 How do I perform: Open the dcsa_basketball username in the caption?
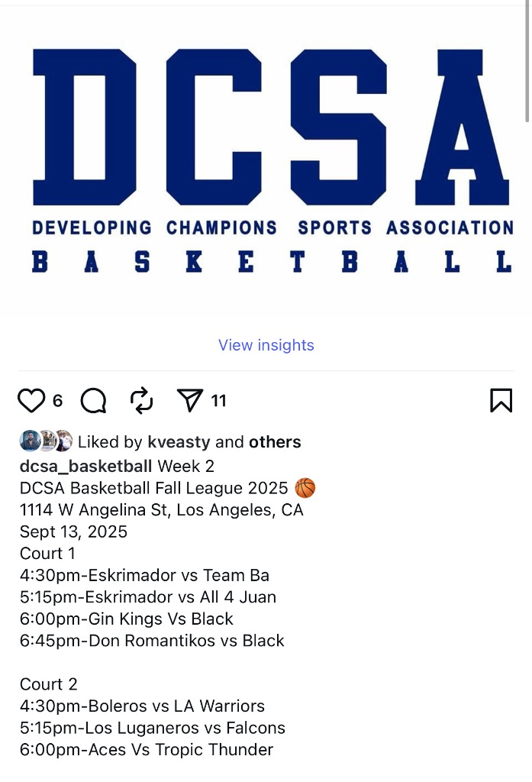coord(86,466)
